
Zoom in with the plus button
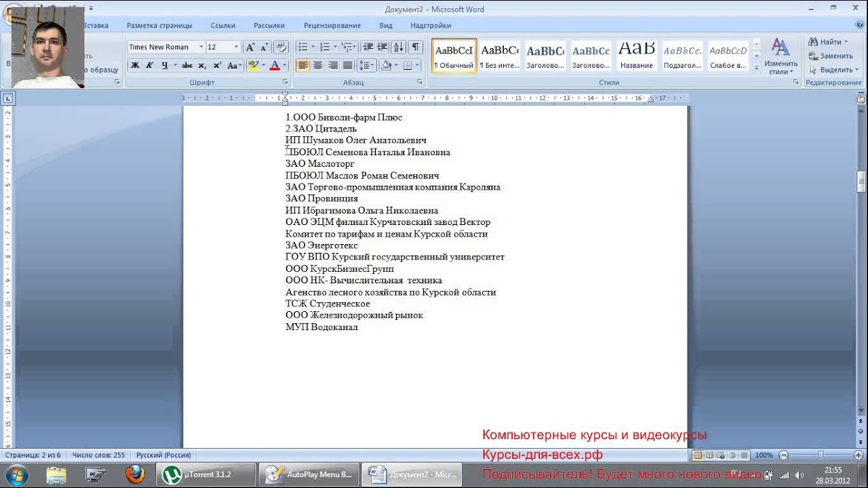click(x=859, y=455)
